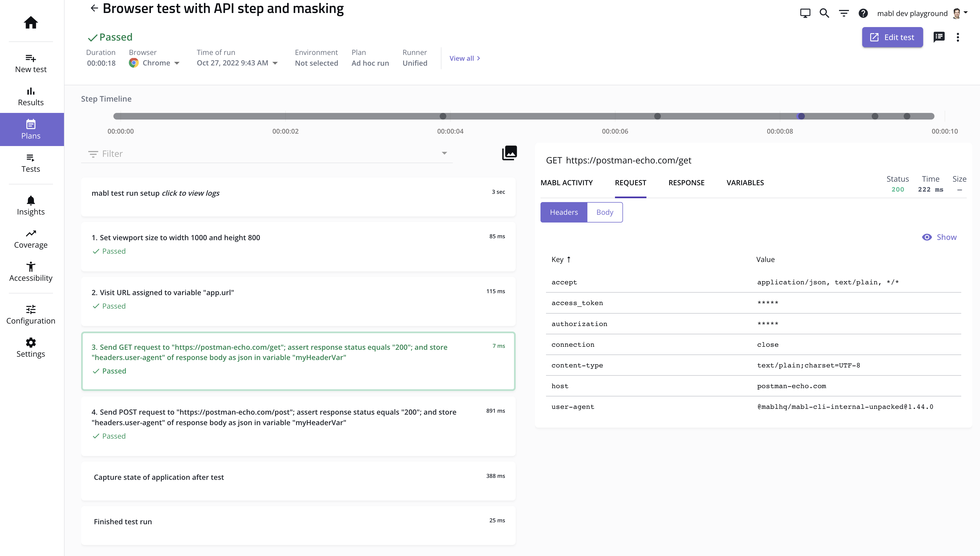The height and width of the screenshot is (556, 980).
Task: Switch to the Body toggle
Action: [x=604, y=212]
